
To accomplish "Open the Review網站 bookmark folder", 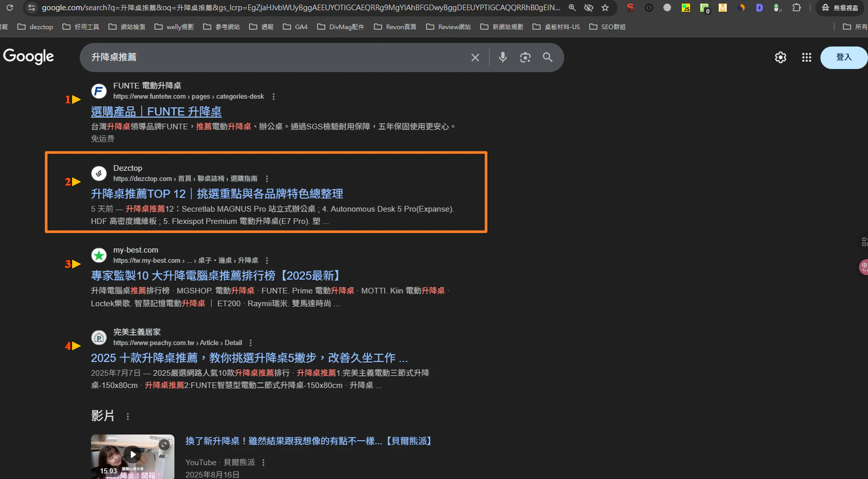I will (449, 27).
